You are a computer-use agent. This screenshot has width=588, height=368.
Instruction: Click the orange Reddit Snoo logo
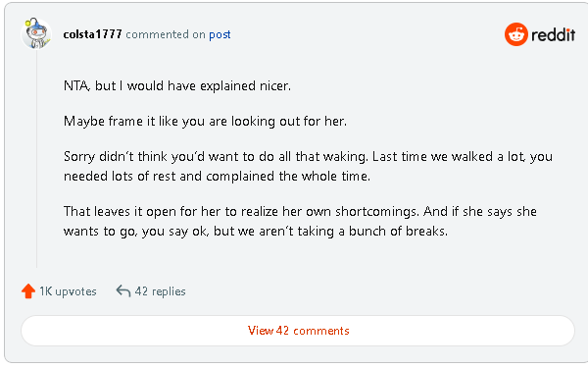pyautogui.click(x=516, y=34)
